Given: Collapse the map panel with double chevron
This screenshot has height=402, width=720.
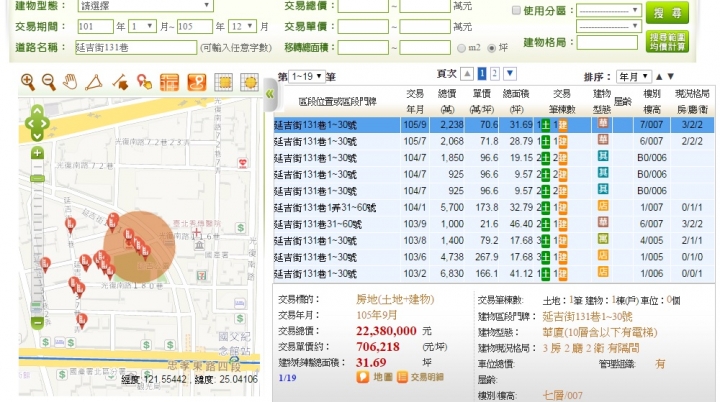Looking at the screenshot, I should (x=270, y=95).
